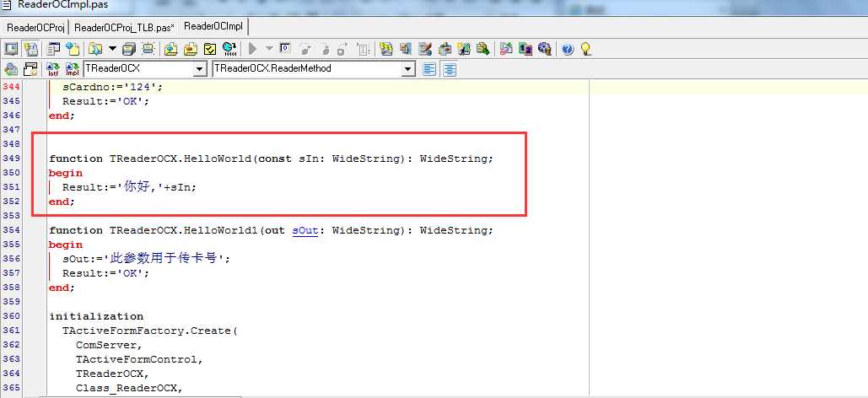Select the ReaderOCImpl tab

(213, 27)
